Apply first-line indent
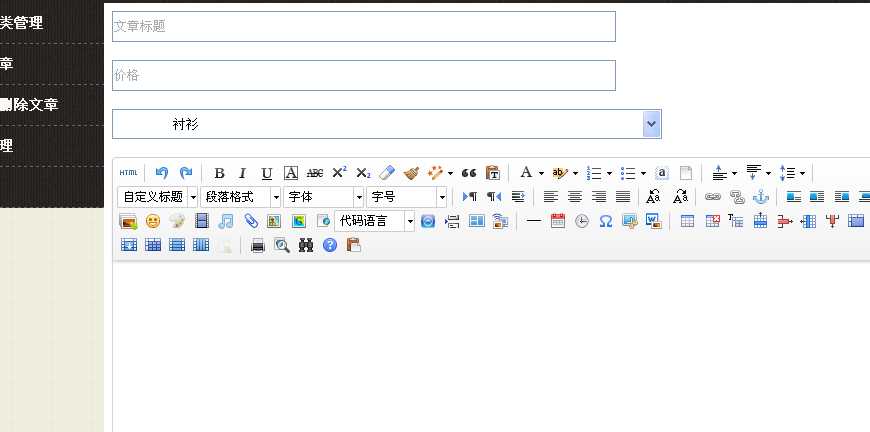870x432 pixels. click(518, 197)
